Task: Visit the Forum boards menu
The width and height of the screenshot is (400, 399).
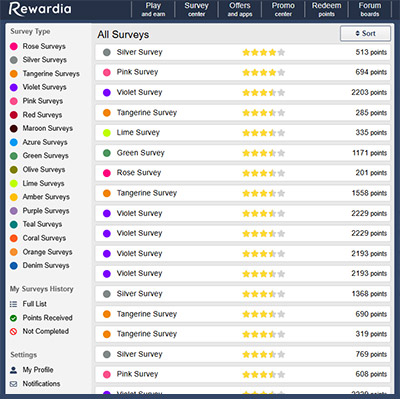Action: click(x=370, y=9)
